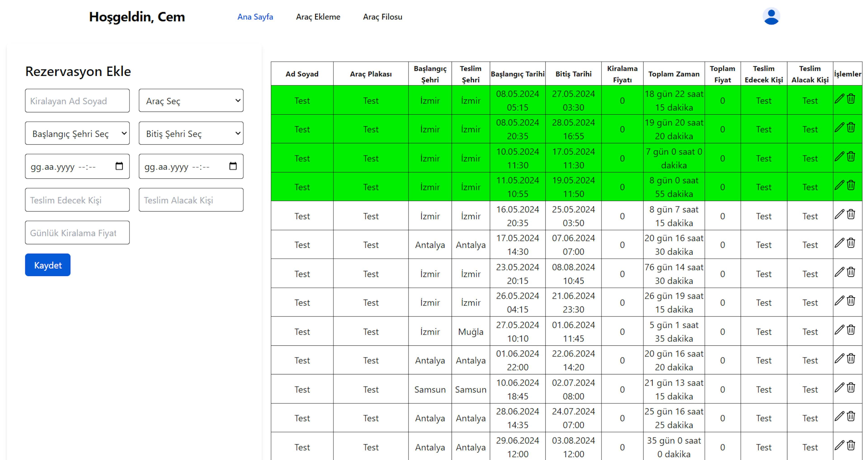Open calendar picker of end date field
Image resolution: width=868 pixels, height=460 pixels.
click(x=233, y=166)
